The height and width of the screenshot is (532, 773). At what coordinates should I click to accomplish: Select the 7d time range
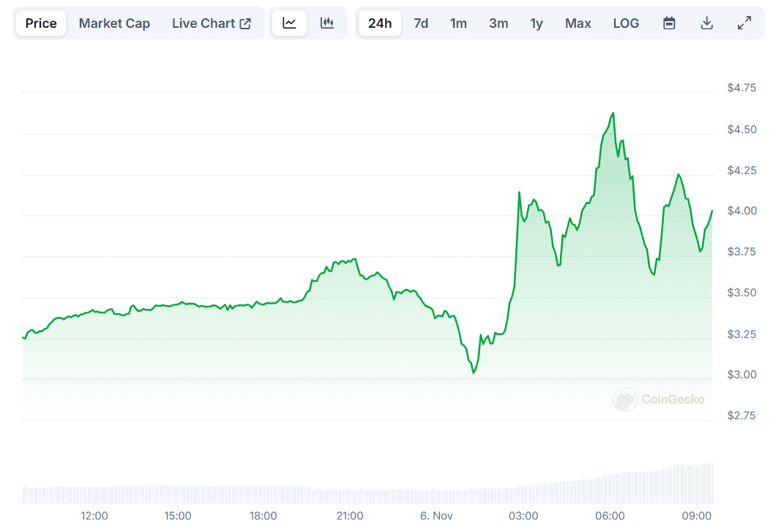(x=421, y=23)
